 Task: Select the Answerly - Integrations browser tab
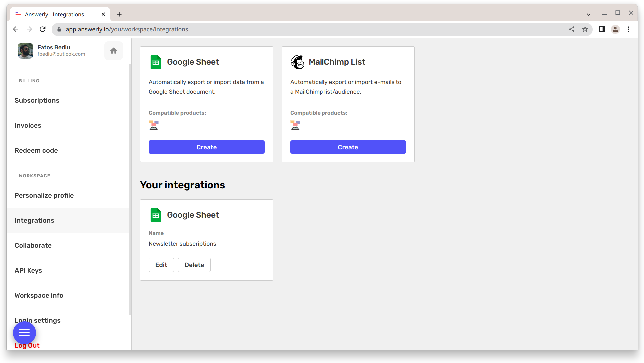pyautogui.click(x=60, y=14)
